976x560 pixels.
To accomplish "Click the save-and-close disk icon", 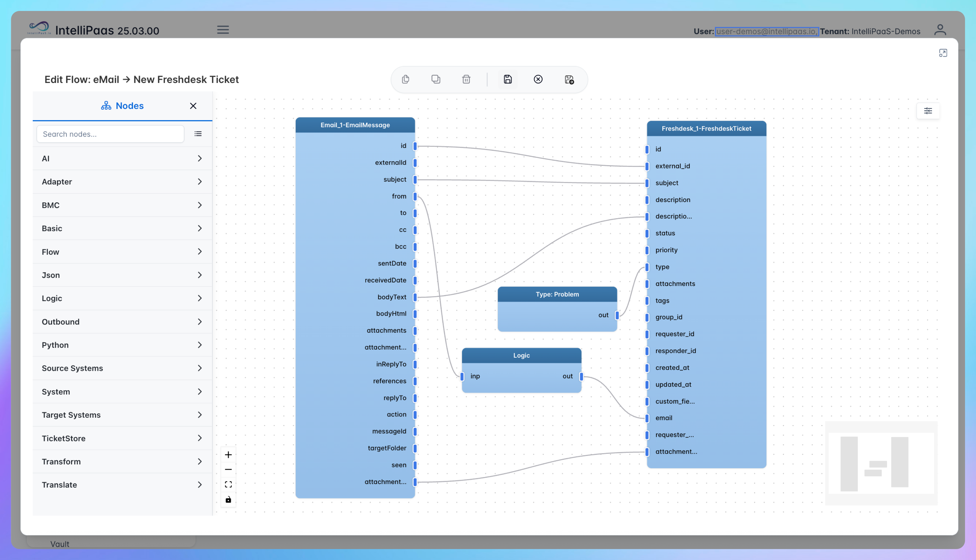I will [x=569, y=80].
